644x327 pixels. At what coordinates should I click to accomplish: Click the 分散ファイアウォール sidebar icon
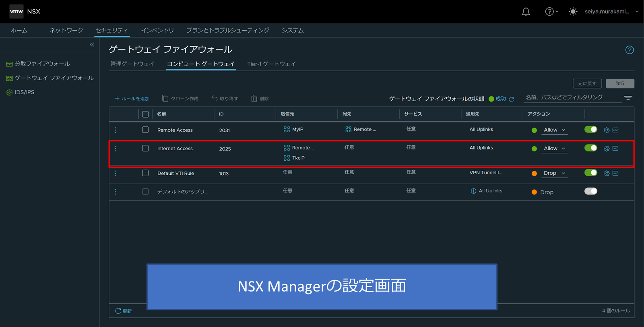(9, 64)
